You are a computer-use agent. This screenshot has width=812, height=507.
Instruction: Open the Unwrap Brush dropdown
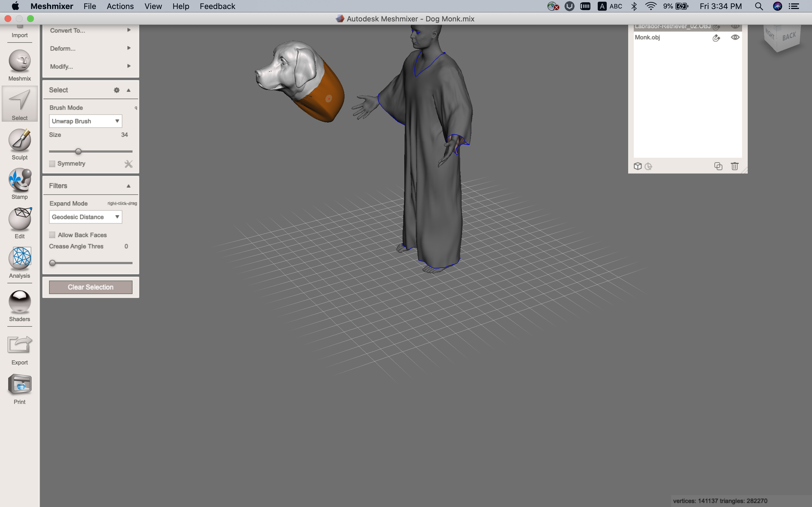coord(85,121)
